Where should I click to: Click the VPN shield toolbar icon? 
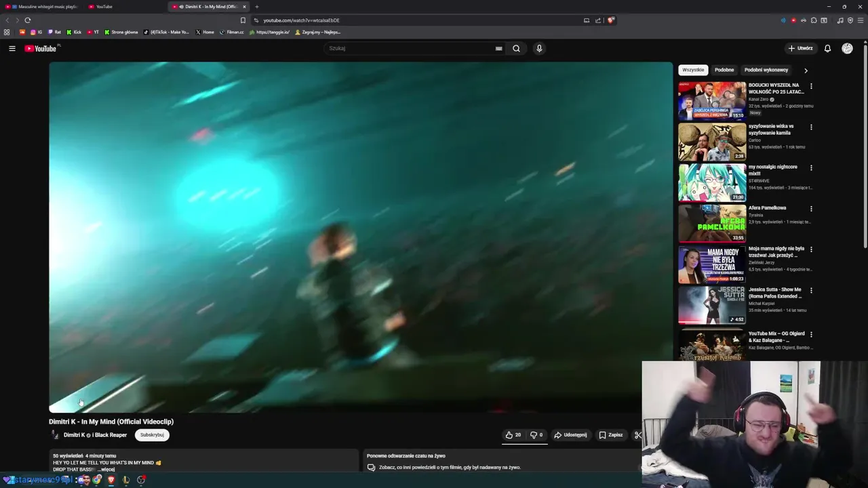[x=850, y=20]
